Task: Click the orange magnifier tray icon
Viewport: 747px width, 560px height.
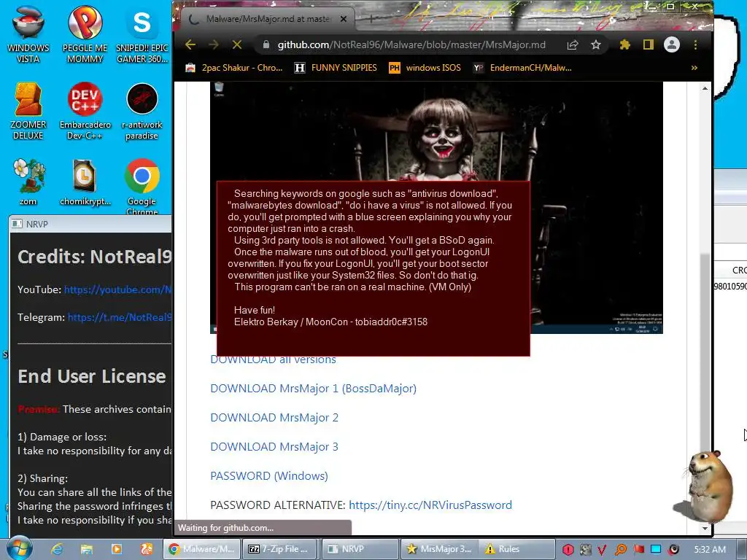Action: [x=621, y=550]
